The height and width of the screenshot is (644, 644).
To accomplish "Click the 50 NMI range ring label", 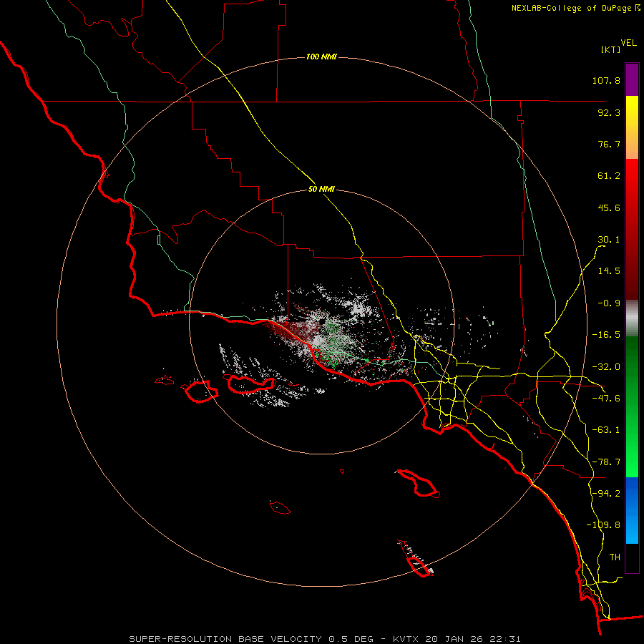I will tap(321, 190).
